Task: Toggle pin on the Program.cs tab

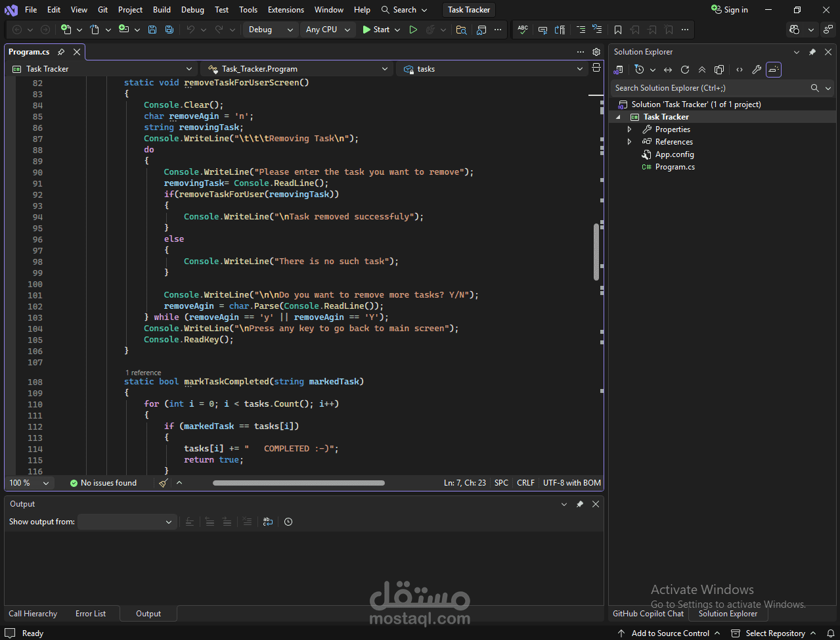Action: (61, 52)
